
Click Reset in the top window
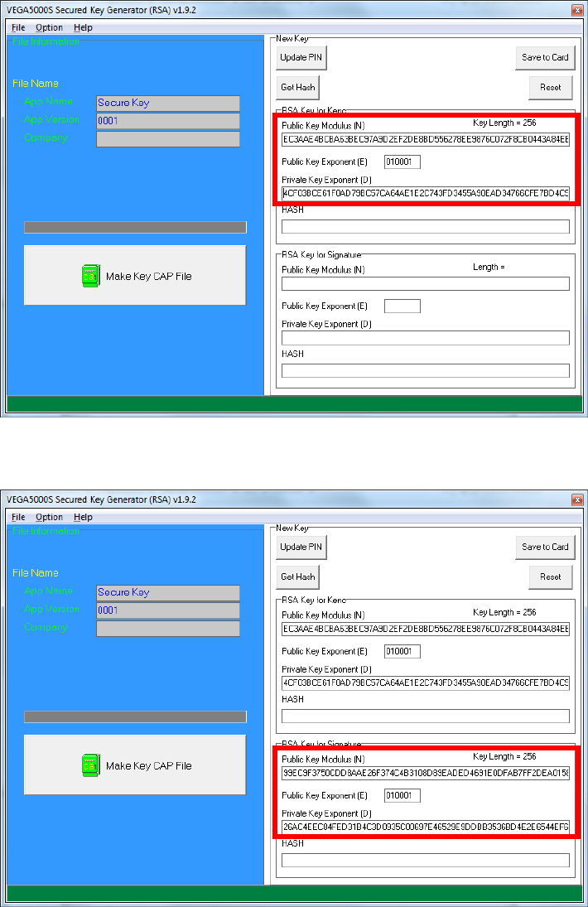pos(551,87)
